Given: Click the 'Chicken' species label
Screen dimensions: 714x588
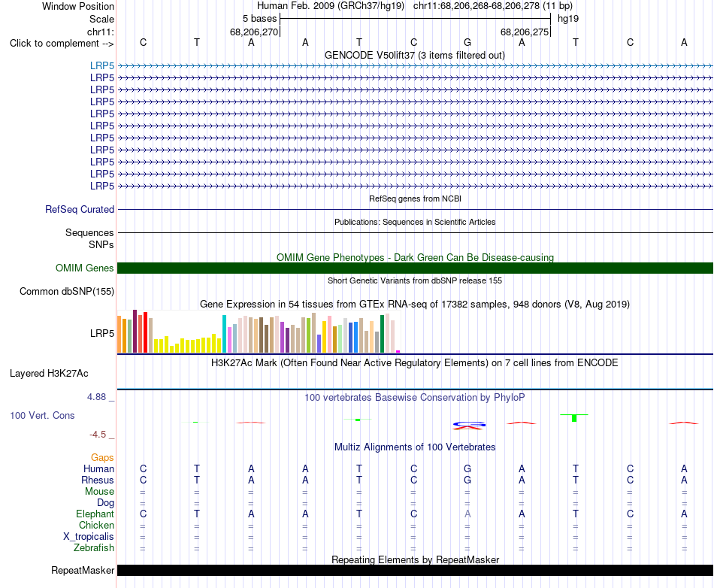Looking at the screenshot, I should pos(96,525).
